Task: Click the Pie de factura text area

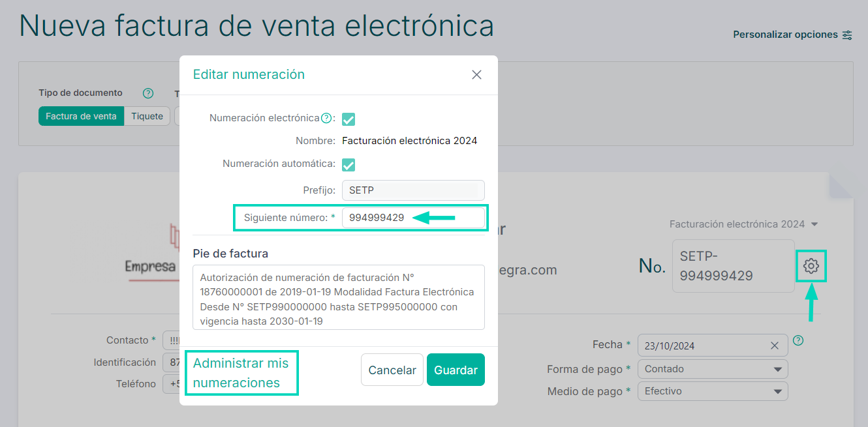Action: tap(339, 297)
